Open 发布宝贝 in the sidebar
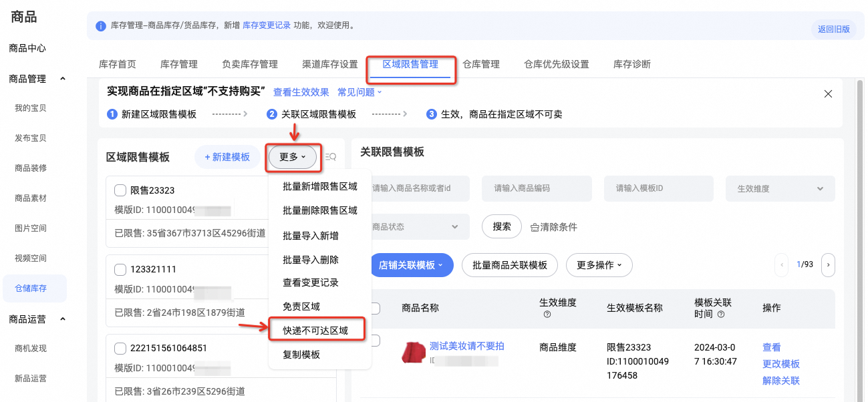Image resolution: width=868 pixels, height=402 pixels. (x=31, y=138)
